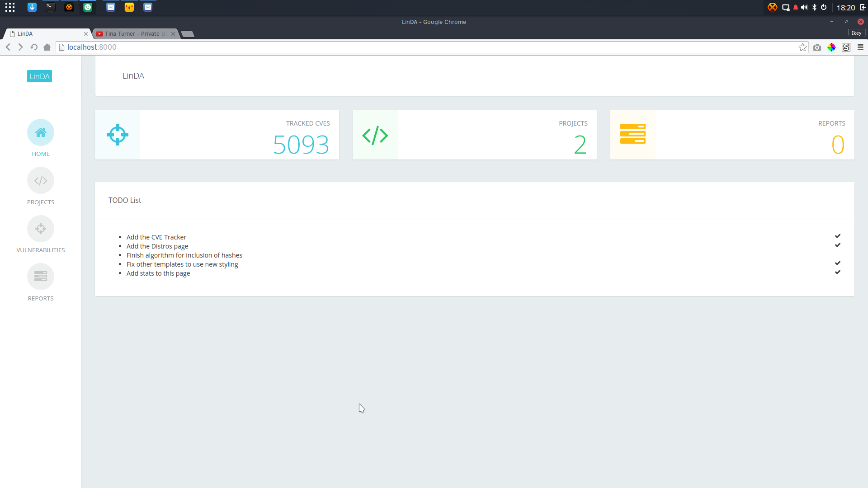The height and width of the screenshot is (488, 868).
Task: Open a new browser tab
Action: (188, 34)
